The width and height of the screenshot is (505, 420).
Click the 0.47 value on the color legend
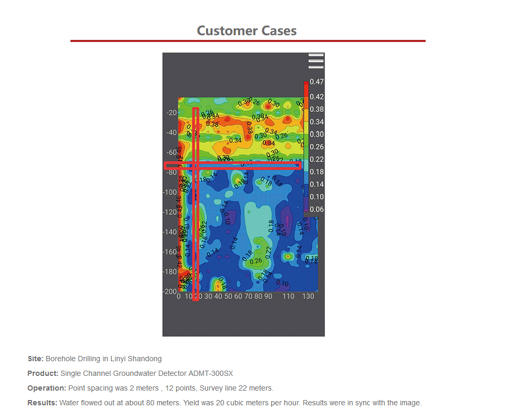tap(316, 82)
